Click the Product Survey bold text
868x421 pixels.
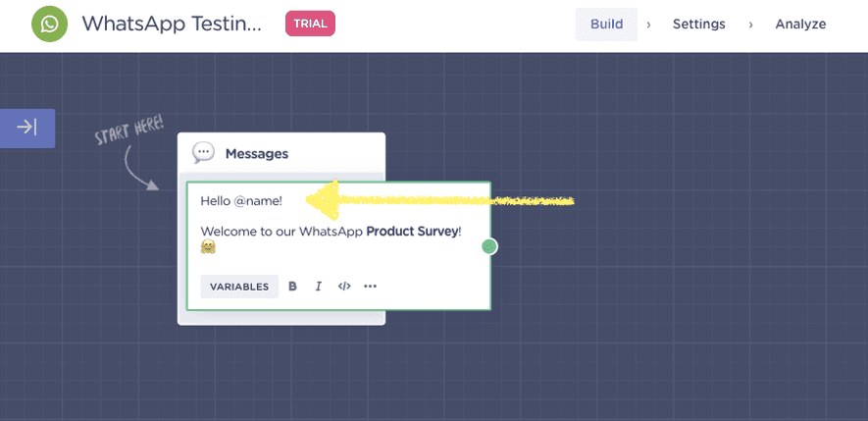412,232
